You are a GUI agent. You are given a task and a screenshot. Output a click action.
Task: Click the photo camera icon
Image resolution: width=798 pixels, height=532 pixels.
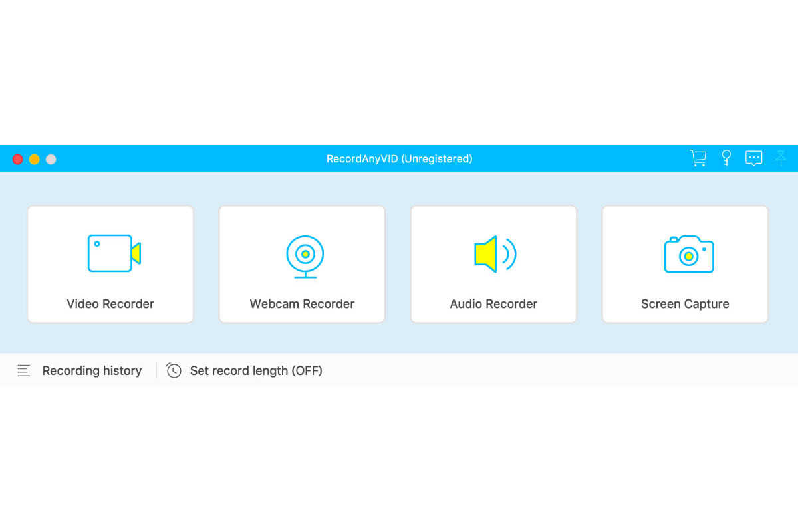pyautogui.click(x=689, y=254)
